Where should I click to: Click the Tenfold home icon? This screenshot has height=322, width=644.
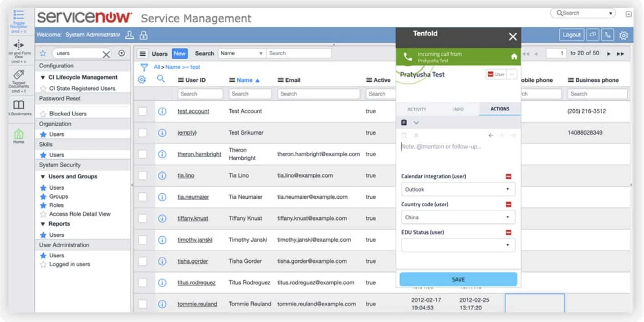pos(514,57)
